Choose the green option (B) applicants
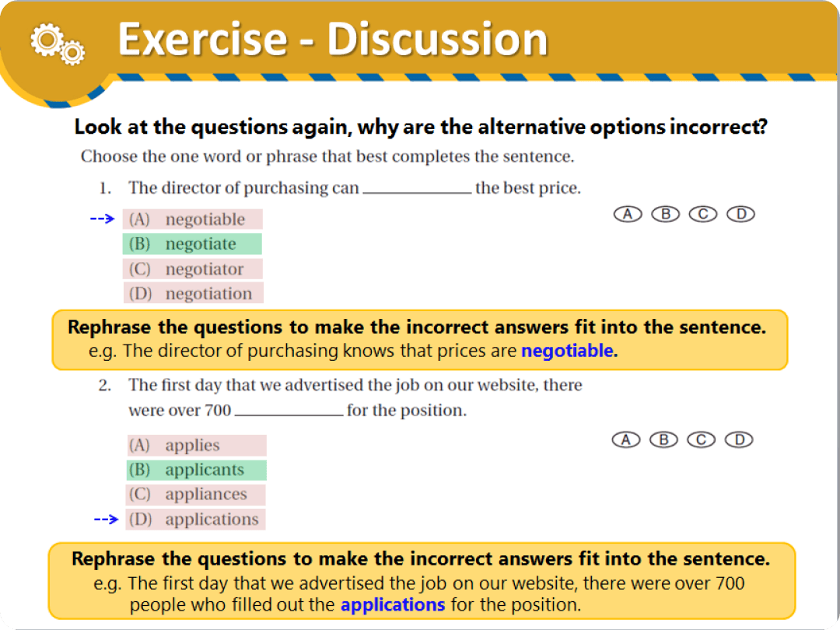Viewport: 840px width, 630px height. (x=197, y=470)
